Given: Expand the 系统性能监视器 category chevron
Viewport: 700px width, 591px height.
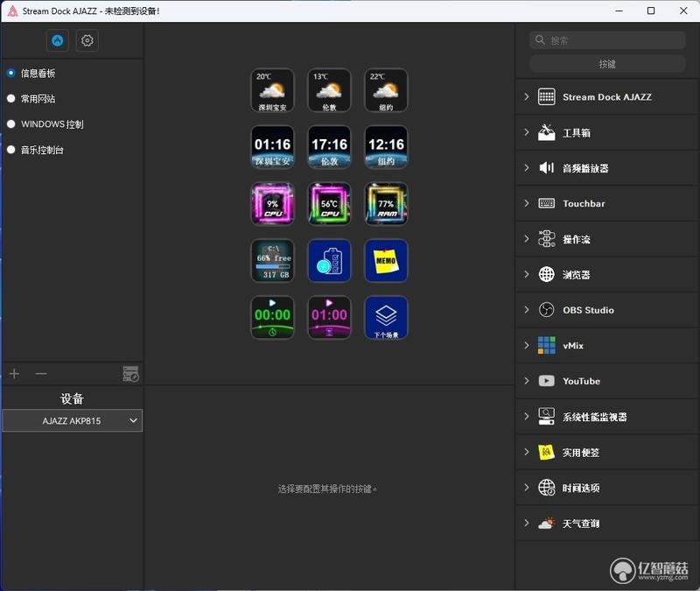Looking at the screenshot, I should [527, 417].
